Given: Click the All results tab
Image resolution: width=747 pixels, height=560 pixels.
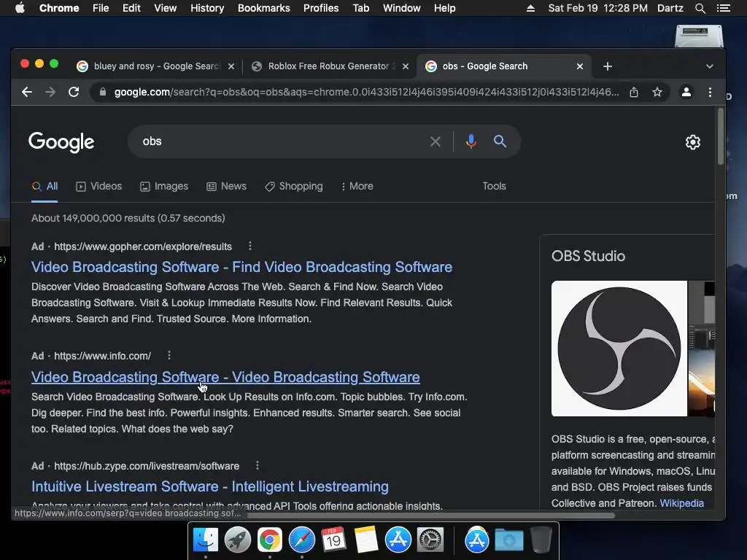Looking at the screenshot, I should tap(44, 186).
